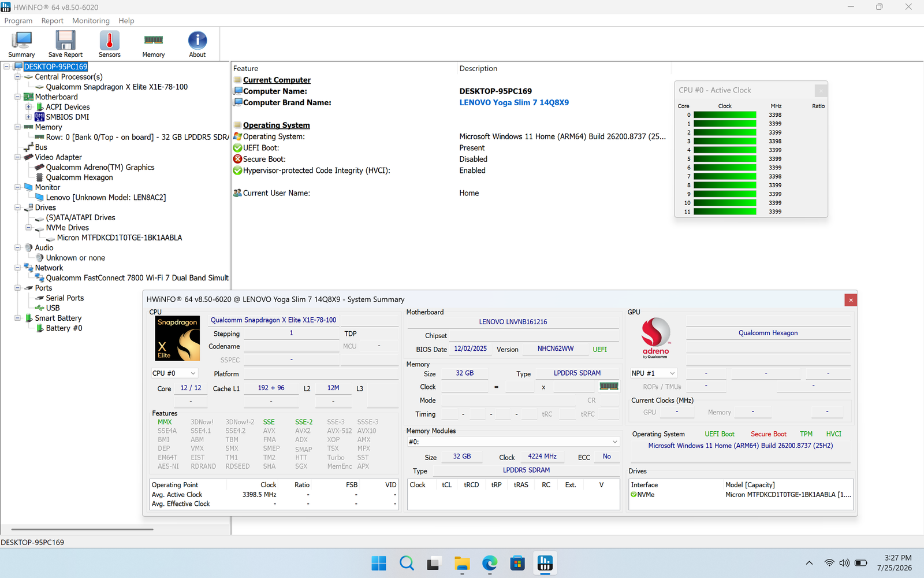924x578 pixels.
Task: Collapse the Video Adapter node
Action: click(17, 157)
